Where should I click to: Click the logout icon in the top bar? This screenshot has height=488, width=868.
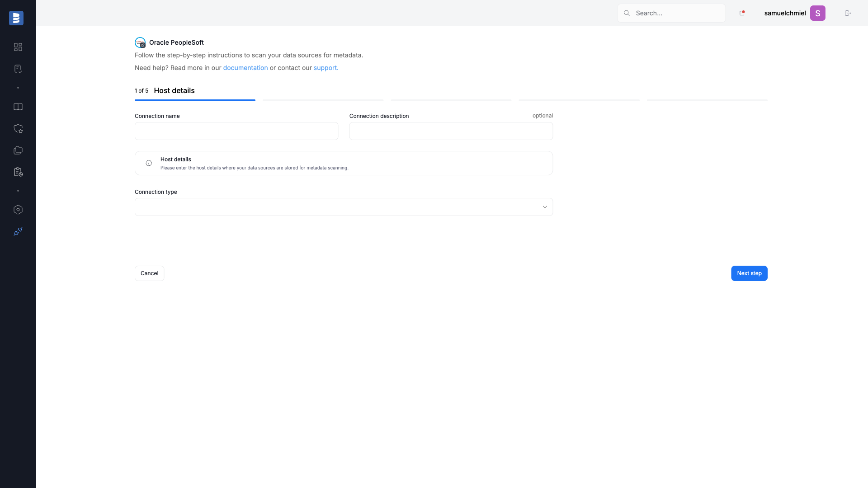(848, 13)
